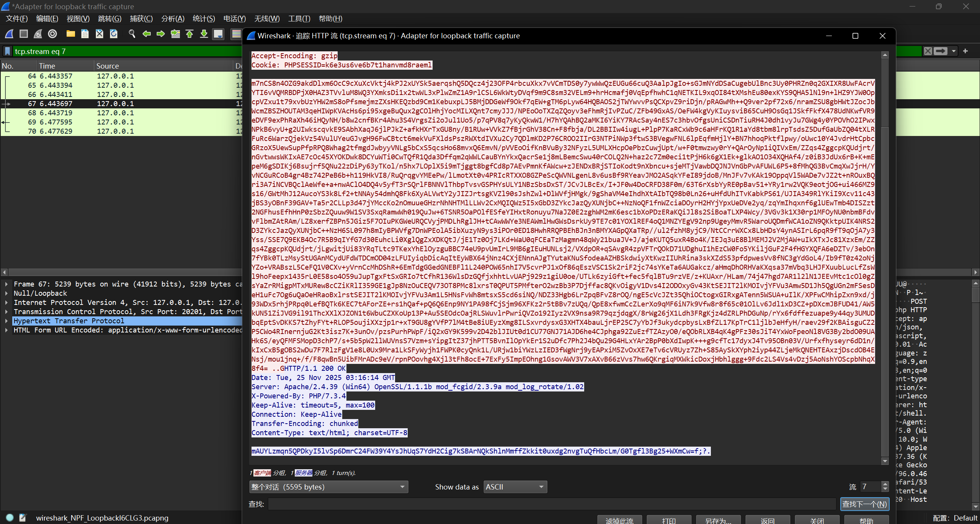The width and height of the screenshot is (980, 524).
Task: Increment the stream number stepper up arrow
Action: tap(885, 484)
